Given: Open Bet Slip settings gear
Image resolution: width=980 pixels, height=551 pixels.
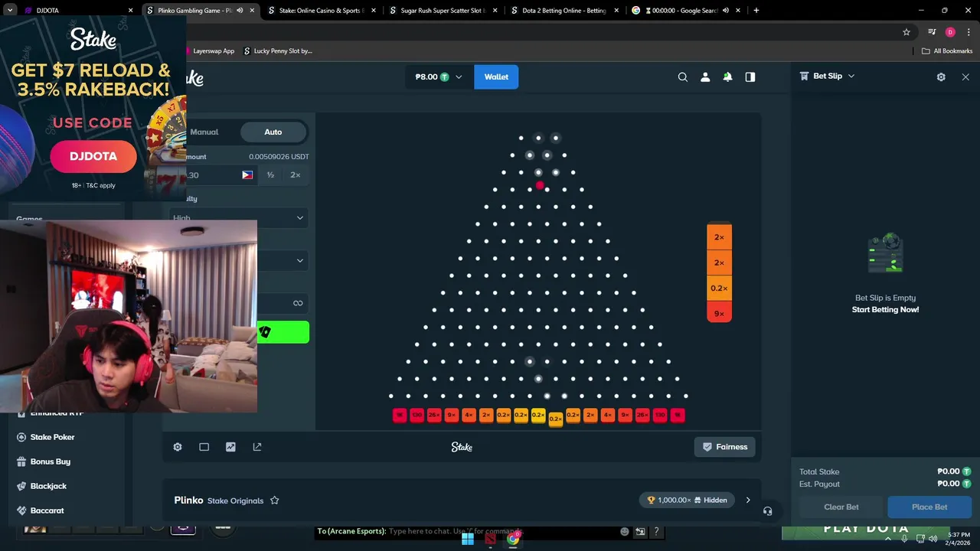Looking at the screenshot, I should point(941,77).
